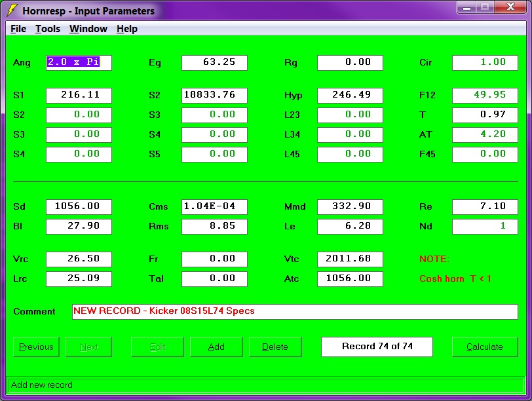Viewport: 532px width, 401px height.
Task: Select the Ang field showing 2.0 x Pi
Action: click(x=79, y=63)
